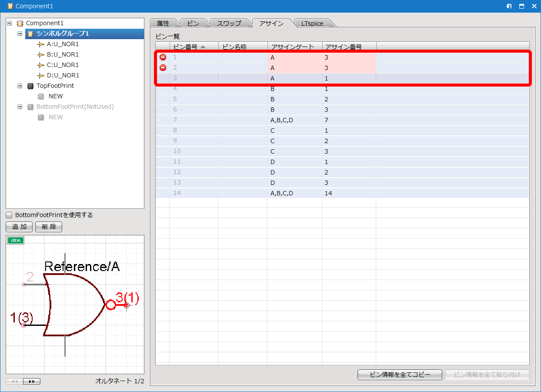Click the error icon in pin 1 row
Screen dimensions: 541x392
coord(163,57)
